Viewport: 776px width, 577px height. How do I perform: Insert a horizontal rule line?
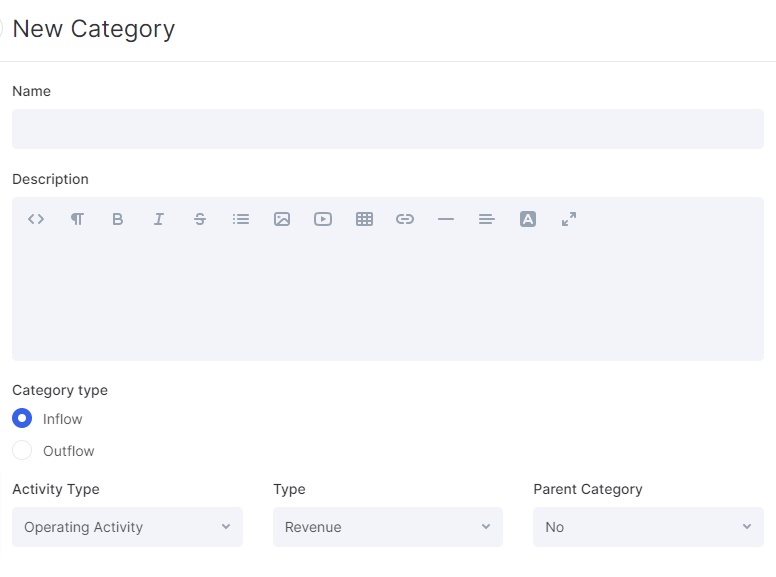[x=446, y=219]
